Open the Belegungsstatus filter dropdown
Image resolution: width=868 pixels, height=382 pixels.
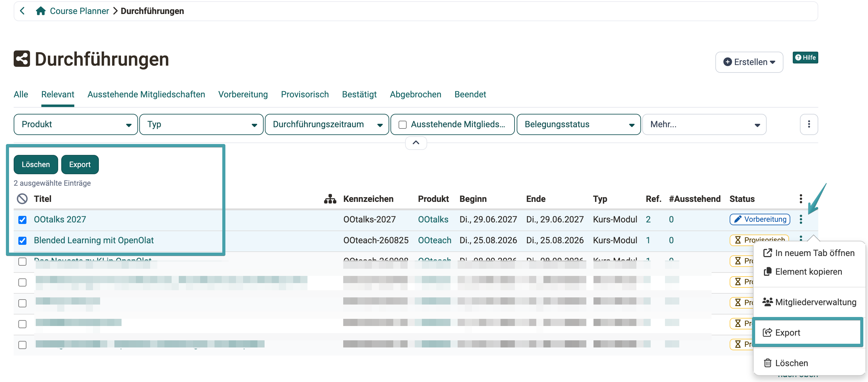click(x=579, y=124)
